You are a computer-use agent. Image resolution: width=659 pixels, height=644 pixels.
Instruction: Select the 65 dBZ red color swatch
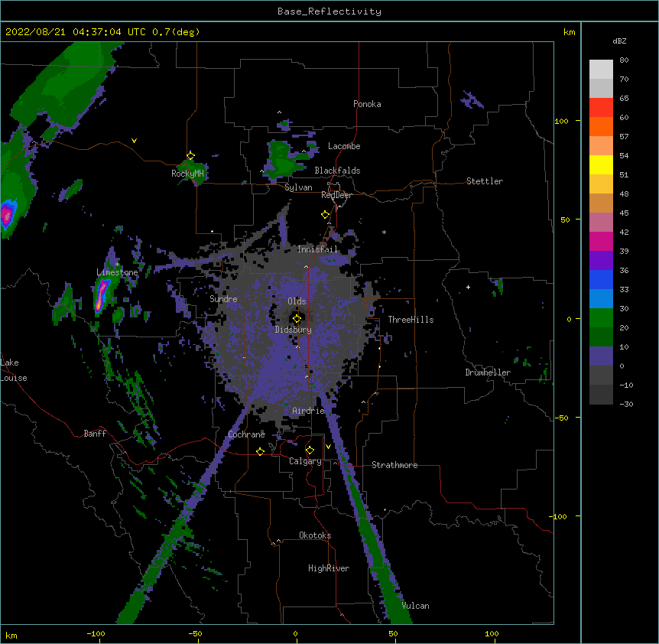point(601,108)
